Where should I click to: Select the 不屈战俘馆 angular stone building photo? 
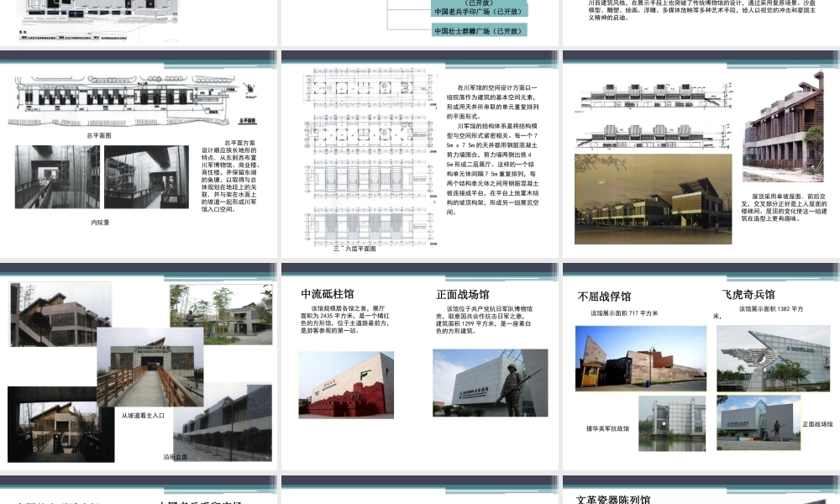pyautogui.click(x=641, y=359)
